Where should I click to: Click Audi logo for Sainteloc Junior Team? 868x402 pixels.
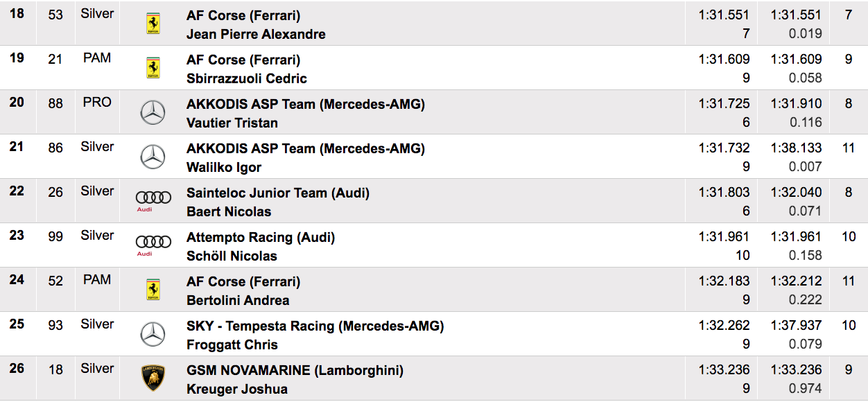(x=153, y=200)
